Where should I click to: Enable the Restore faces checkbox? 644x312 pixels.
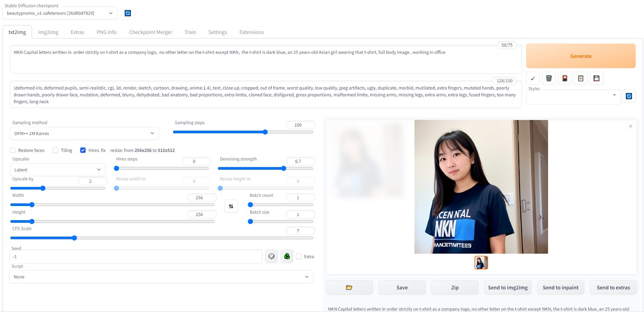pyautogui.click(x=13, y=150)
